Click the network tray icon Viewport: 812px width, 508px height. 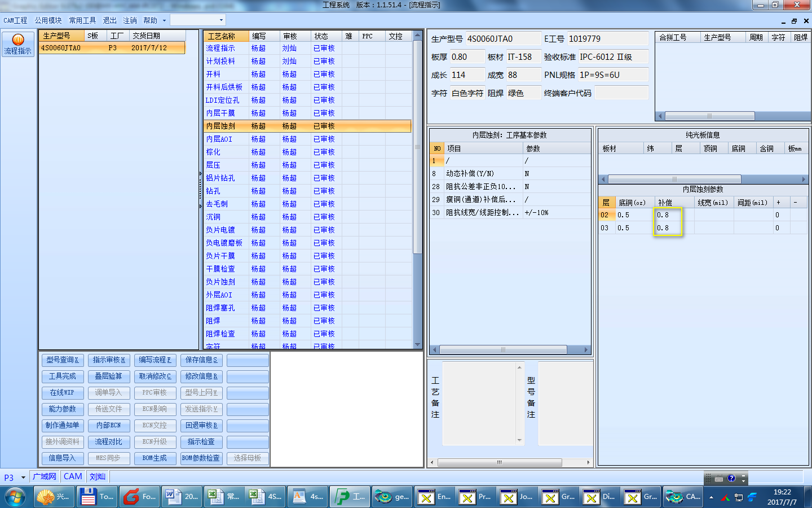click(x=738, y=497)
